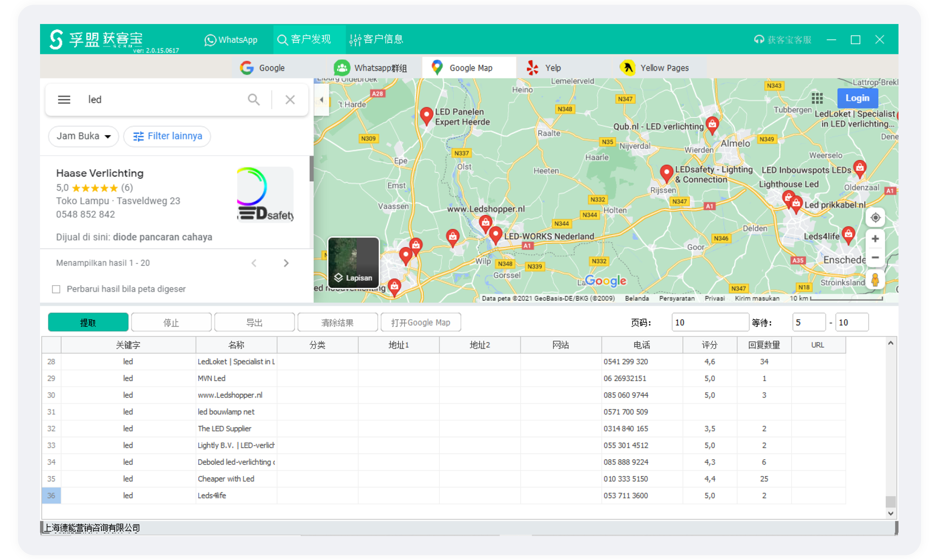Screen dimensions: 939x560
Task: Click the 获客宝客服 headphone support icon
Action: 759,40
